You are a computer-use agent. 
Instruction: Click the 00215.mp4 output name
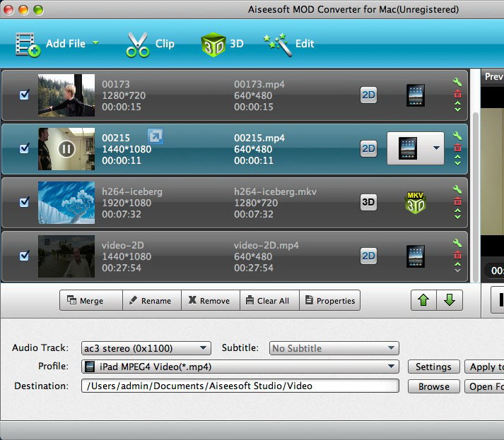point(259,138)
